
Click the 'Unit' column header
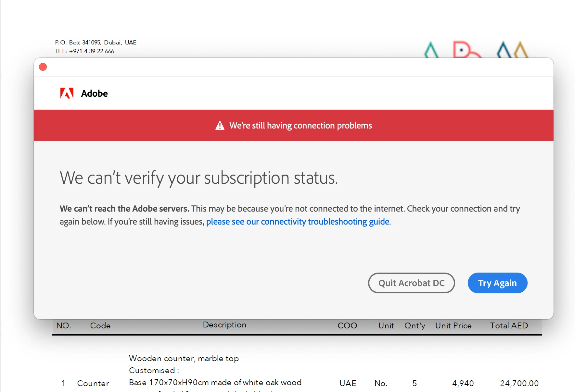click(386, 325)
